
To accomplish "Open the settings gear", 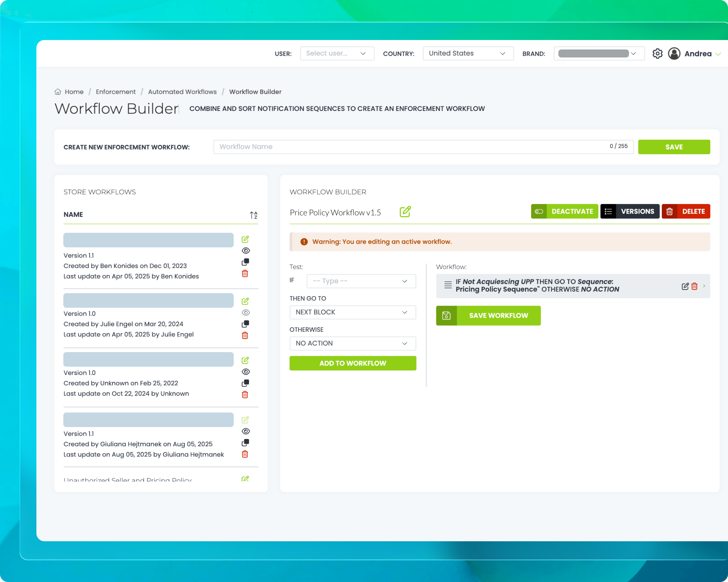I will (x=657, y=53).
